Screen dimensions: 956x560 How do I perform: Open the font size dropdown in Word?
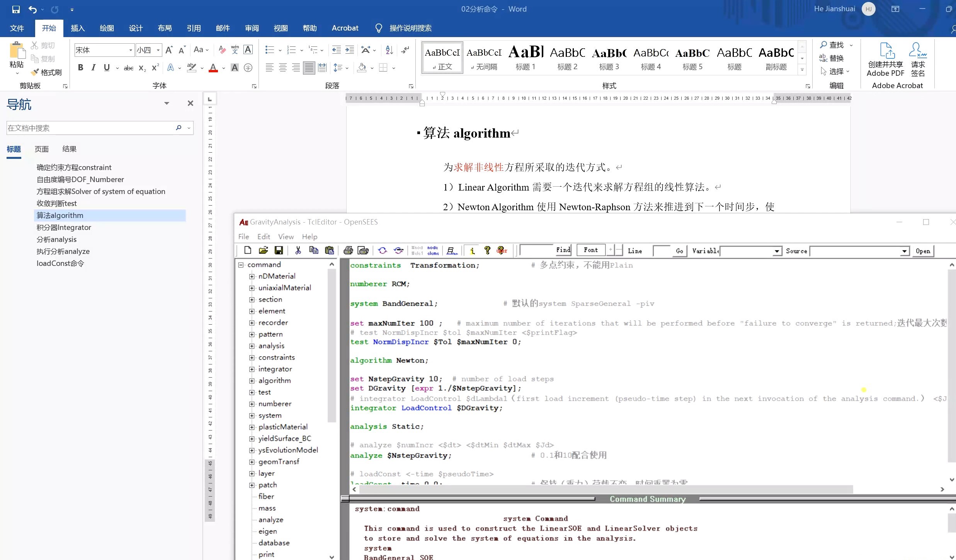[x=158, y=50]
